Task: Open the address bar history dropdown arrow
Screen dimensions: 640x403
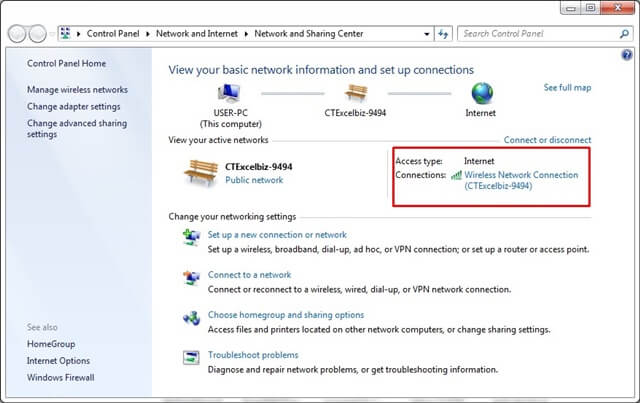Action: point(427,34)
